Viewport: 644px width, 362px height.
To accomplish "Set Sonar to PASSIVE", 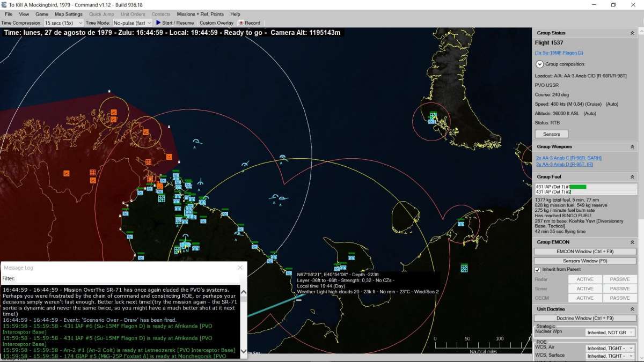I will click(x=620, y=289).
